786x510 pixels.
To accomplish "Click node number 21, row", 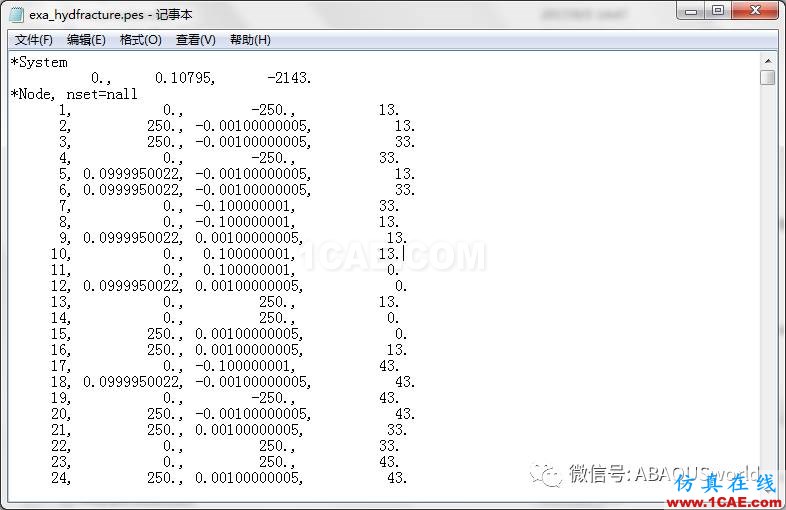I will click(x=229, y=430).
